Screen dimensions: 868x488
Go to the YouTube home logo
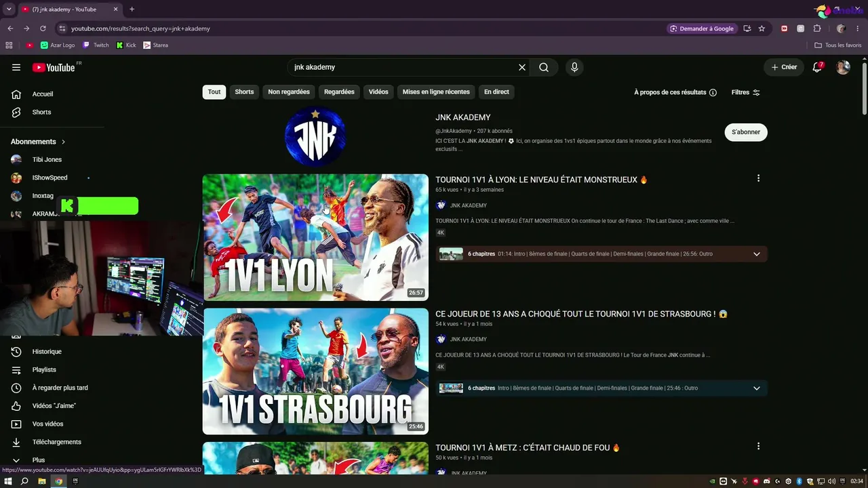pos(54,67)
